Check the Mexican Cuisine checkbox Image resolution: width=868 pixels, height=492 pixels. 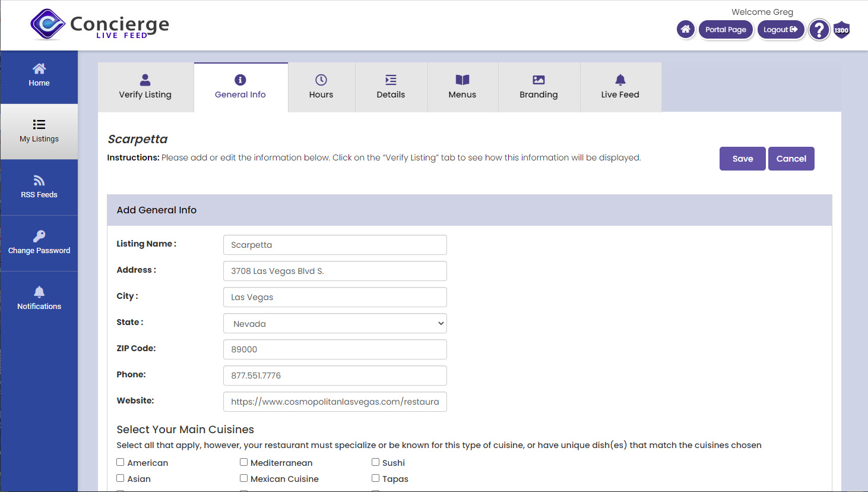(x=243, y=478)
